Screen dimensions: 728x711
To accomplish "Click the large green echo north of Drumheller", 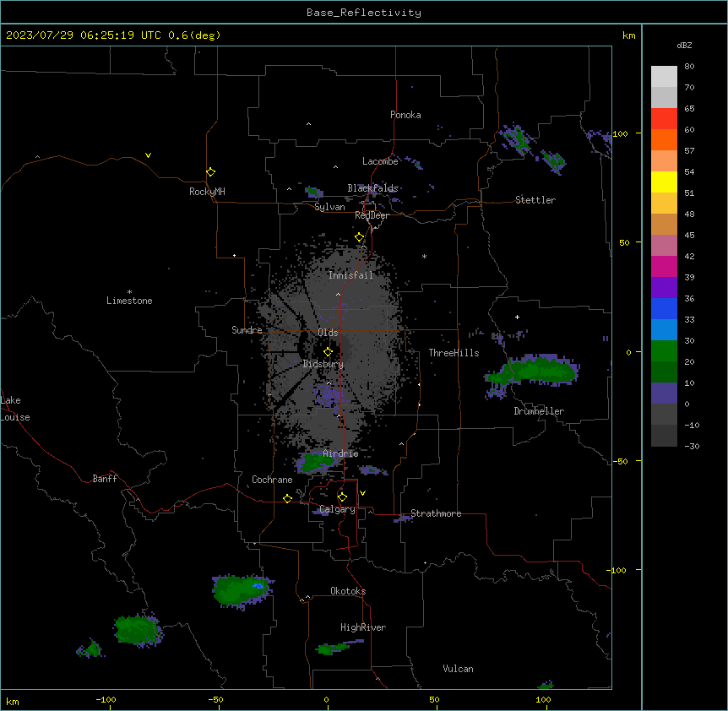I will click(534, 372).
